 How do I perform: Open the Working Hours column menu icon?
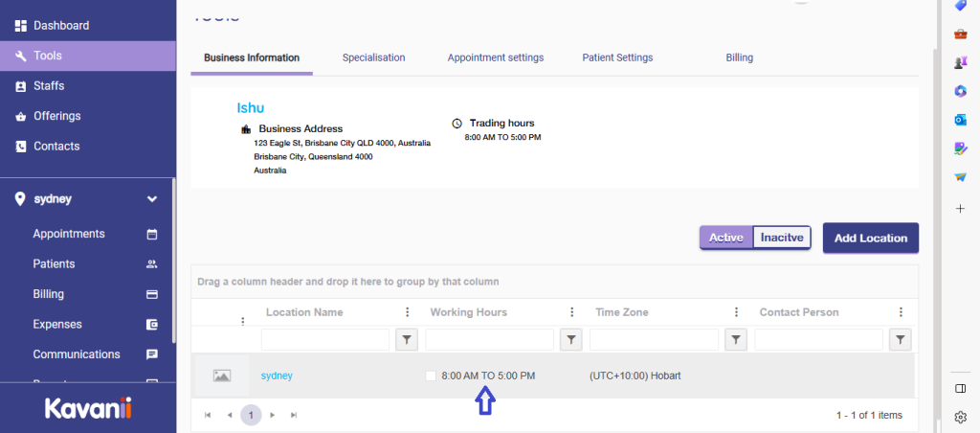571,312
